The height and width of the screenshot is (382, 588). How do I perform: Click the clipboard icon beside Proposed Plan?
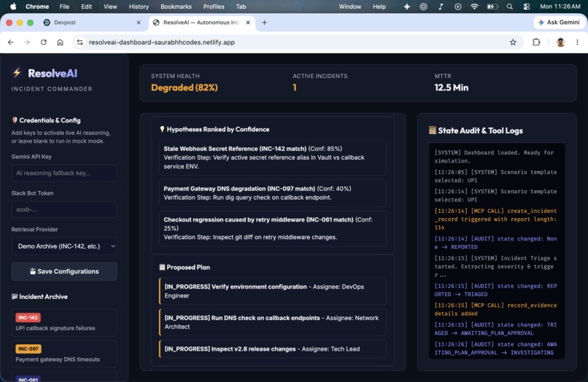coord(162,268)
